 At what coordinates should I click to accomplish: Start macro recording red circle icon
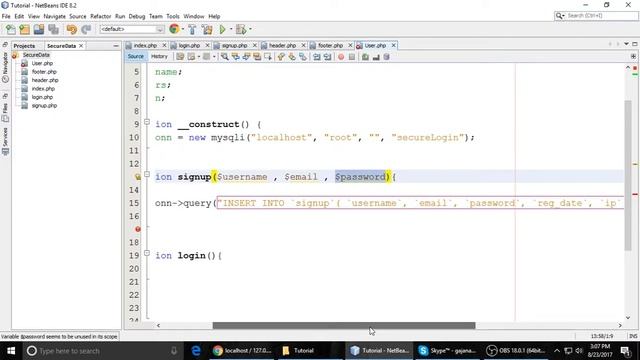[341, 57]
